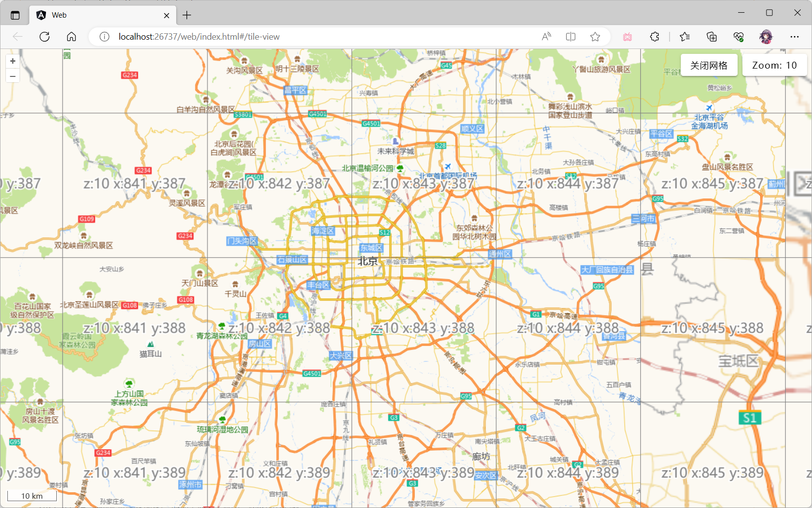Open the user profile avatar
Image resolution: width=812 pixels, height=508 pixels.
[x=766, y=37]
